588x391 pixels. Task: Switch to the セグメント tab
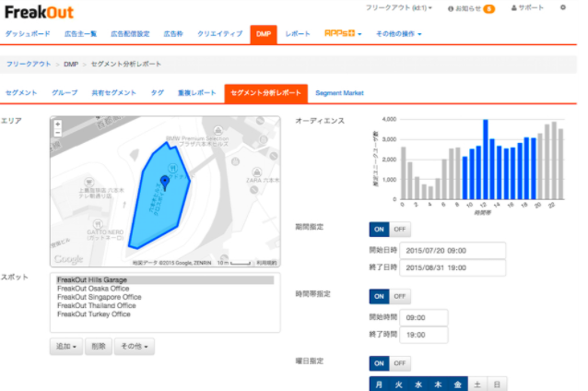[21, 93]
